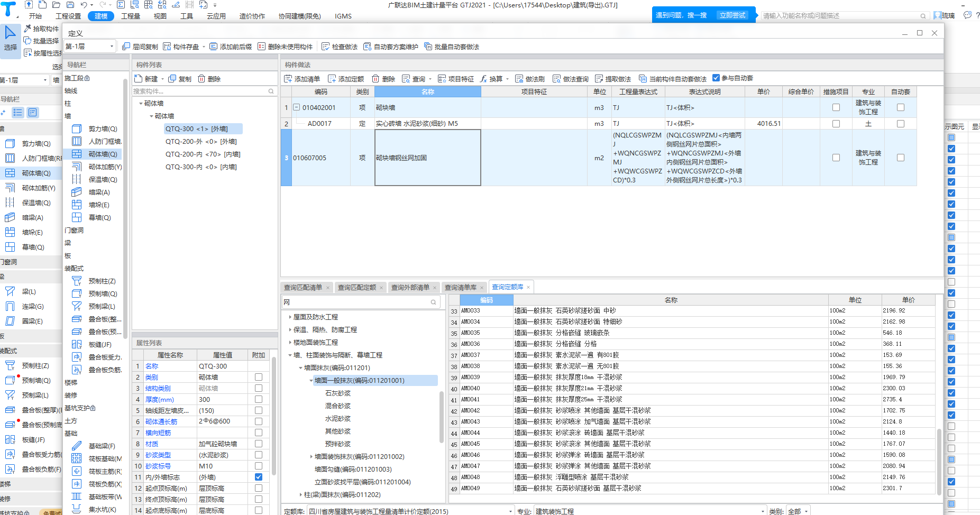Toggle 附加 checkbox for 厚度(mm) property
Viewport: 980px width, 515px height.
259,399
